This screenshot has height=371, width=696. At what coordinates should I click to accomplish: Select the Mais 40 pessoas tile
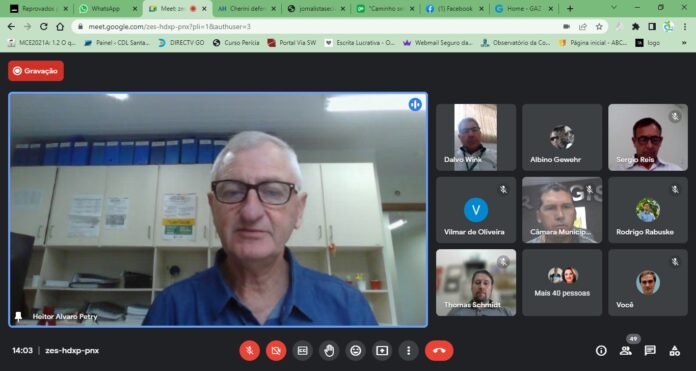pyautogui.click(x=562, y=283)
